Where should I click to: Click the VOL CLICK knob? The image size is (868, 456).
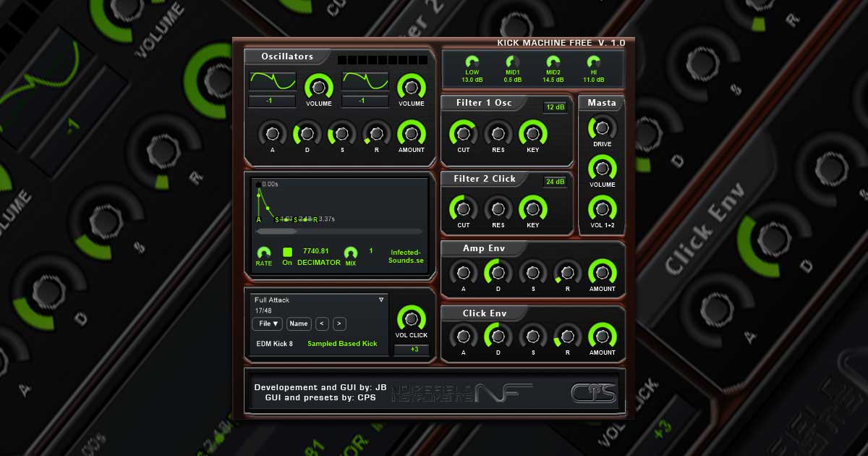pyautogui.click(x=411, y=318)
